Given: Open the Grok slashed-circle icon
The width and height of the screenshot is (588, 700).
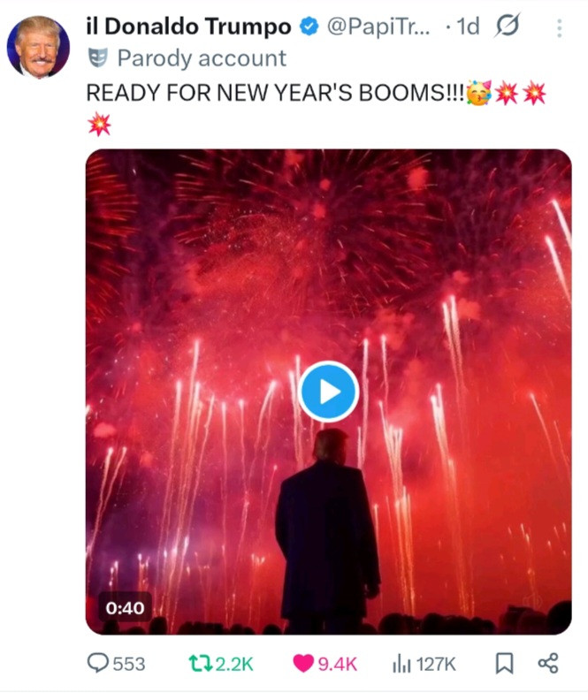Looking at the screenshot, I should pyautogui.click(x=508, y=26).
